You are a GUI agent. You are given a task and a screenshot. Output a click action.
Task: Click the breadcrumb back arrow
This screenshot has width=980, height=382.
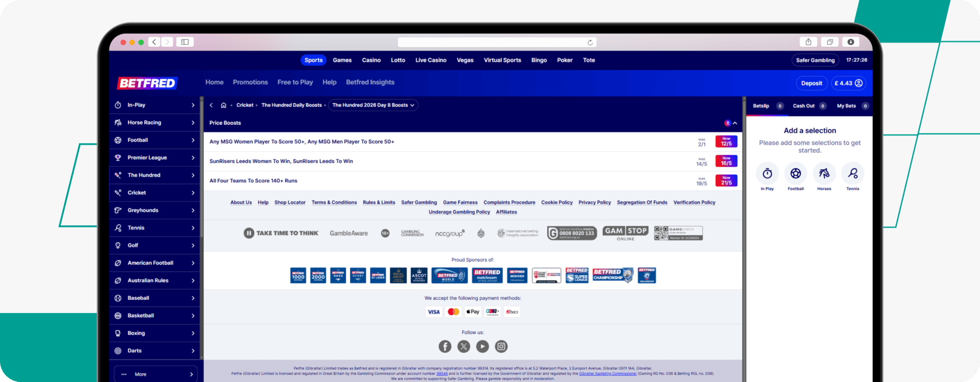click(211, 105)
